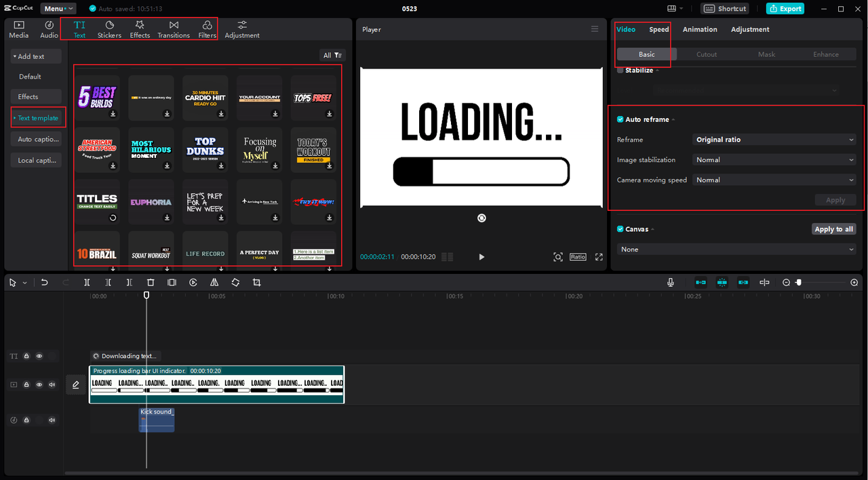Open the Media panel
The height and width of the screenshot is (480, 868).
click(x=19, y=29)
